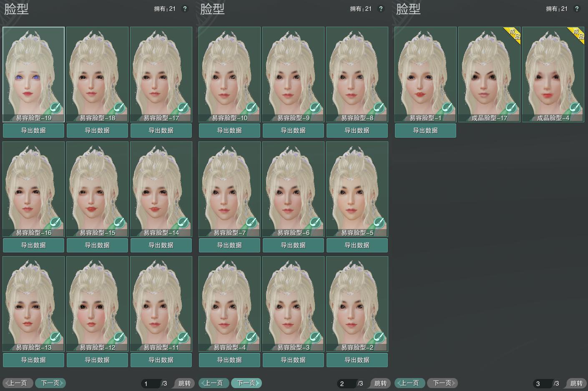Click 上一页 in the page 2 panel
Screen dimensions: 588x391
point(214,383)
